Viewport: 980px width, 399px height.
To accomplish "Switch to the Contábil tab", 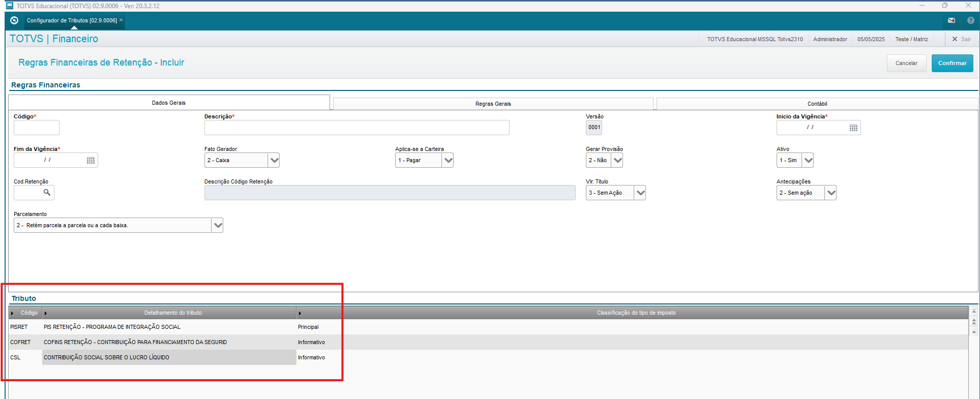I will click(817, 104).
